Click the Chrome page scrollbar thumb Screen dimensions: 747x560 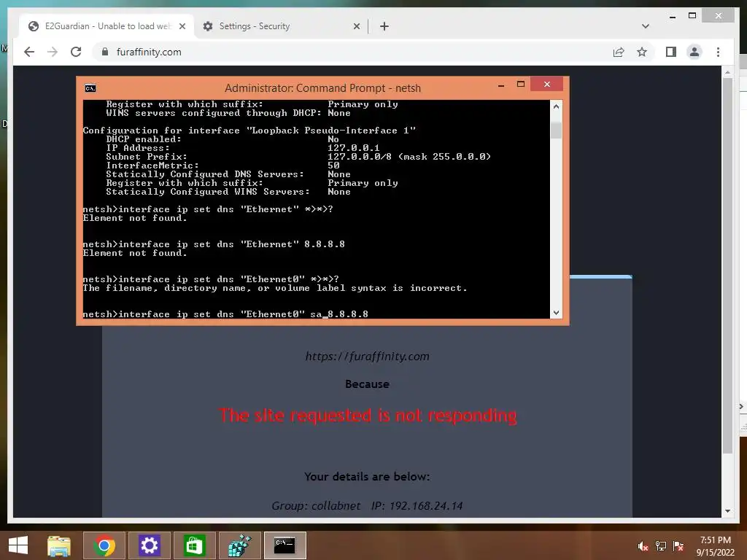[x=727, y=265]
